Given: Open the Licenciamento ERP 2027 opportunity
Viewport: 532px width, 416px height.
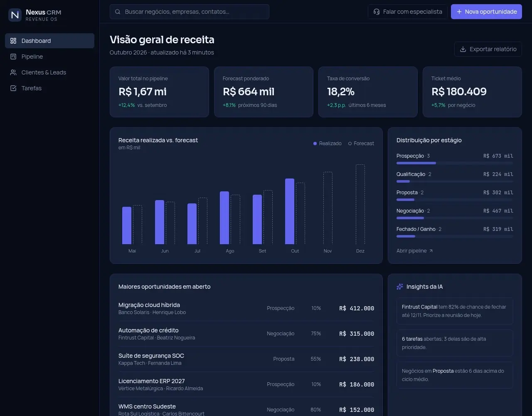Looking at the screenshot, I should 246,384.
